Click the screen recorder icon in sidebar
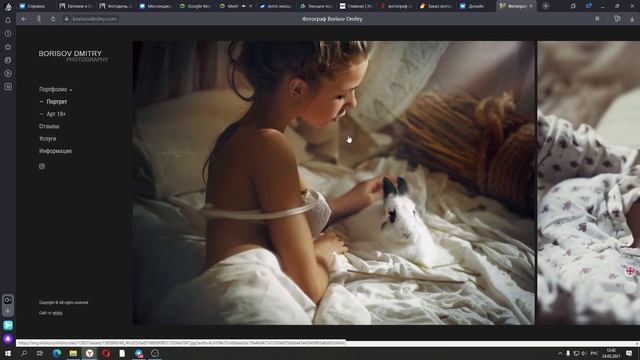Image resolution: width=640 pixels, height=360 pixels. coord(8,300)
